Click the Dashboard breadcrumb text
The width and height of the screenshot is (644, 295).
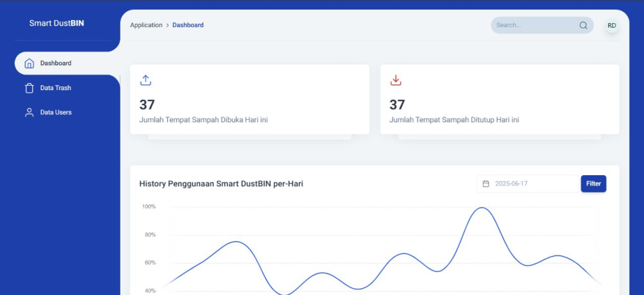tap(187, 25)
